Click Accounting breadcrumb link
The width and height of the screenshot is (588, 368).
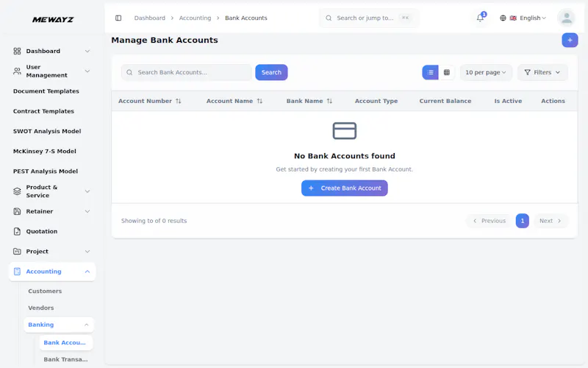point(195,18)
